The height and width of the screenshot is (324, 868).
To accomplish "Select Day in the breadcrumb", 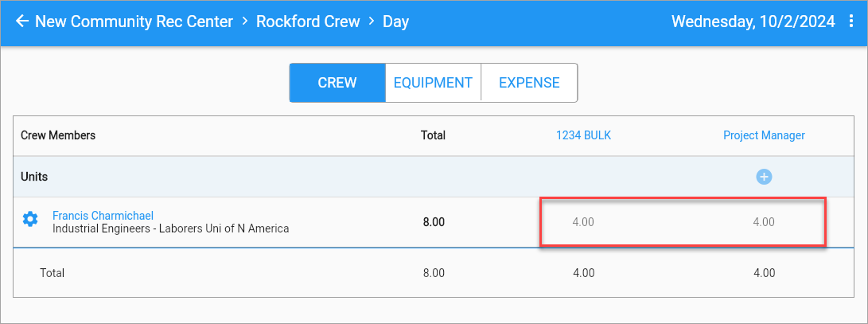I will click(x=395, y=22).
